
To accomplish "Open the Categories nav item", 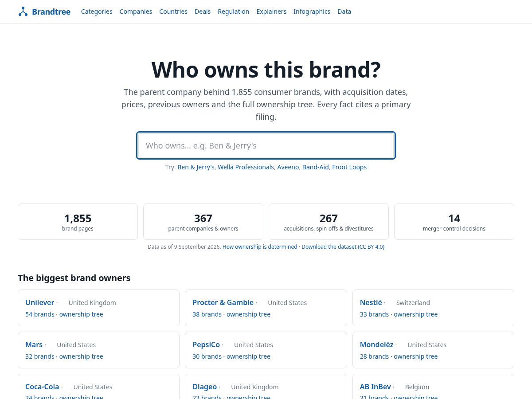I will [97, 12].
